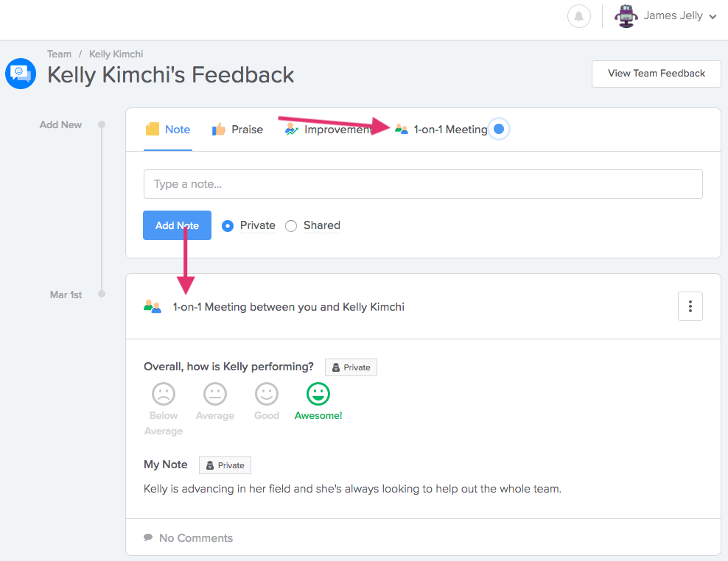Pick the Below Average sad face
The image size is (728, 561).
click(164, 394)
